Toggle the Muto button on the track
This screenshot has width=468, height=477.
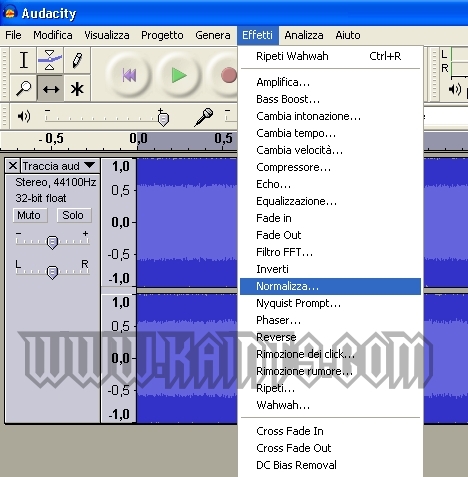(x=30, y=215)
